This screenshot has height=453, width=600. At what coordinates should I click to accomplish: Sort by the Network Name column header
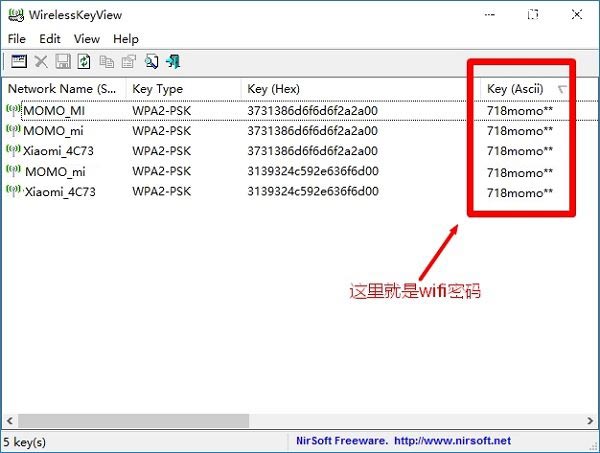tap(63, 89)
